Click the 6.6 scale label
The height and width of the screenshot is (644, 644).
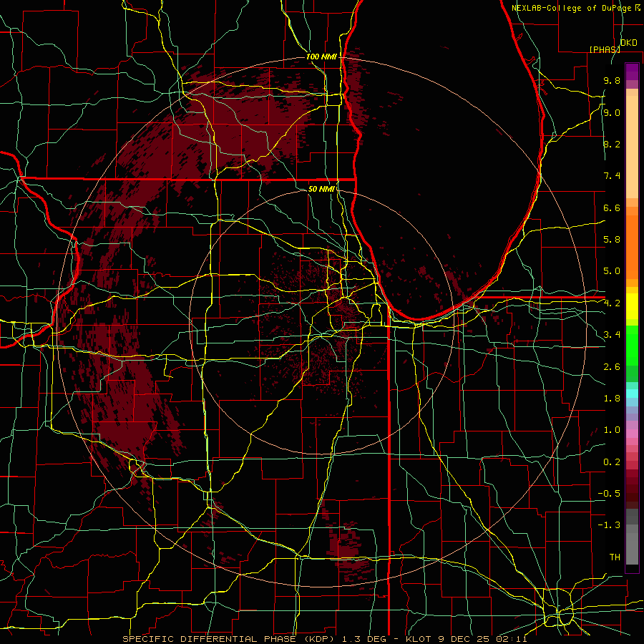612,208
